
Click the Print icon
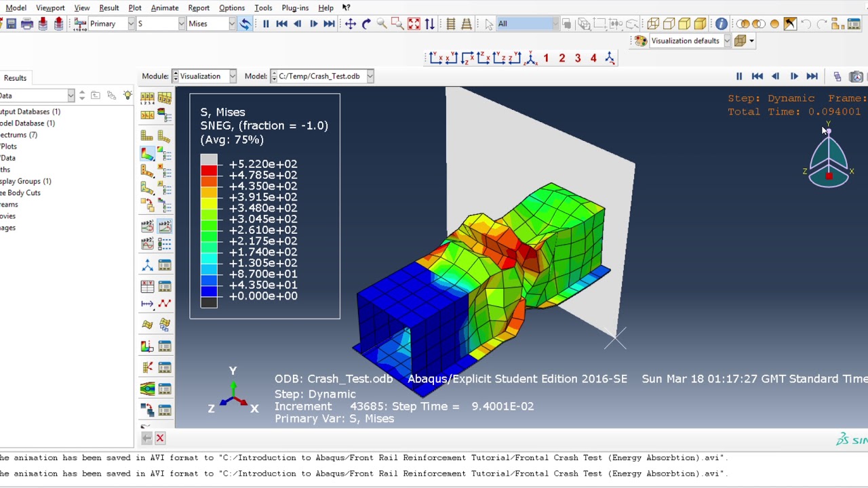click(x=27, y=24)
